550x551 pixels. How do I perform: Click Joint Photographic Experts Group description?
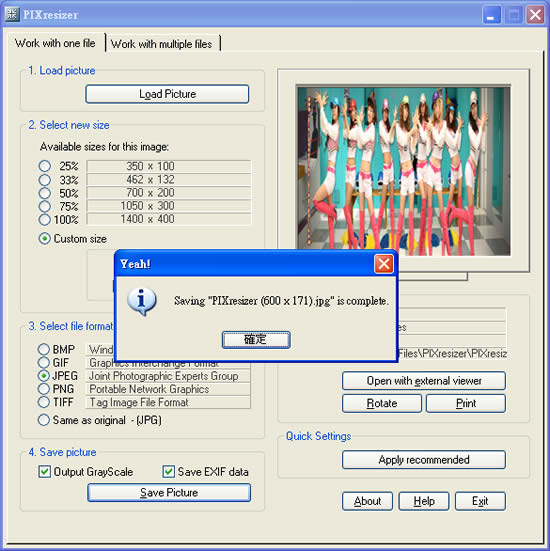168,376
